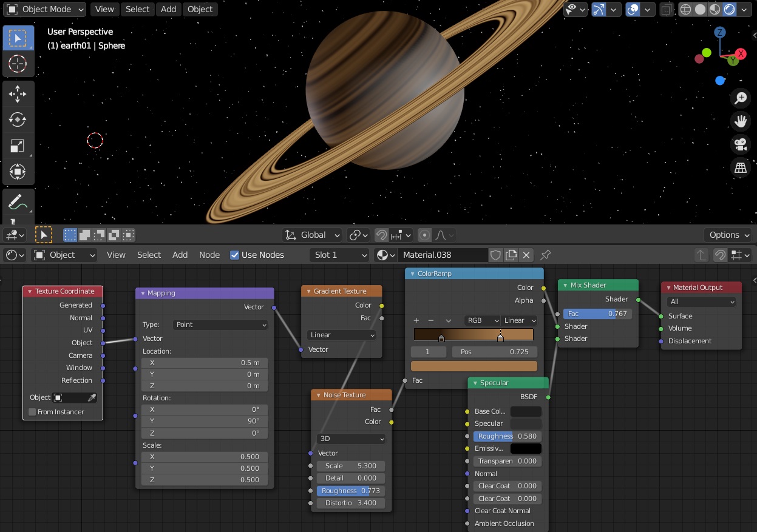This screenshot has width=757, height=532.
Task: Activate the Rotate tool
Action: 18,120
